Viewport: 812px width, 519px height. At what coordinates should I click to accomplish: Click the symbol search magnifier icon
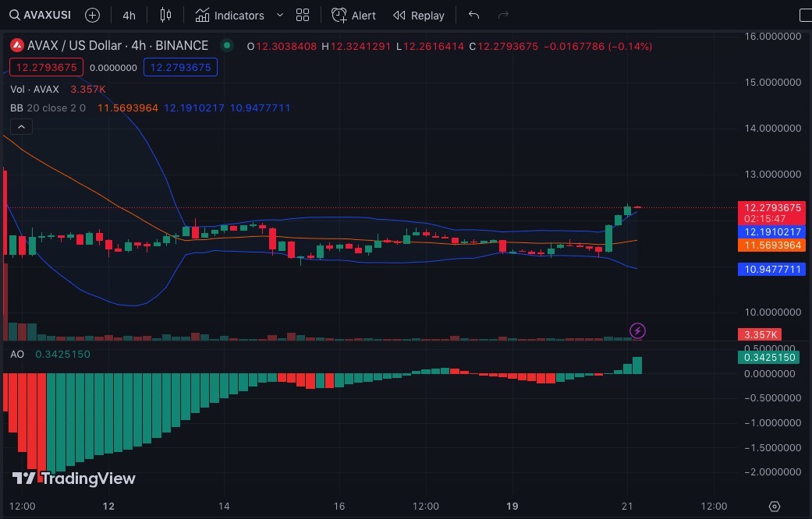click(15, 15)
